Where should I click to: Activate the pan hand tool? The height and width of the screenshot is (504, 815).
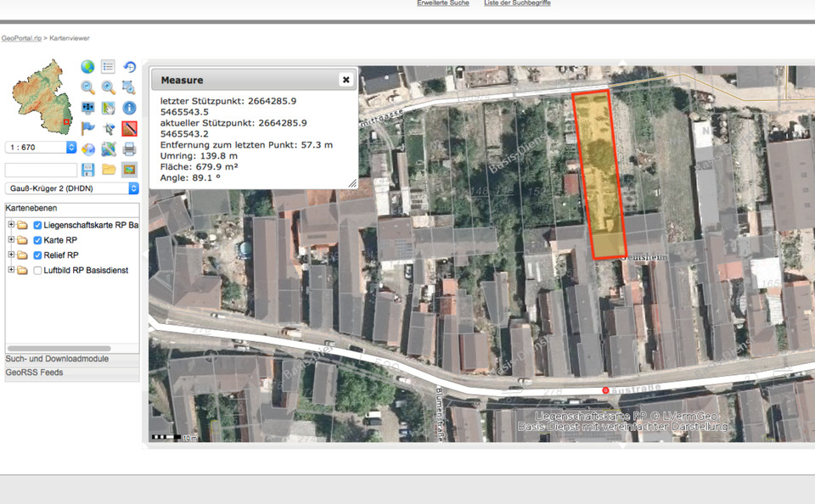109,108
